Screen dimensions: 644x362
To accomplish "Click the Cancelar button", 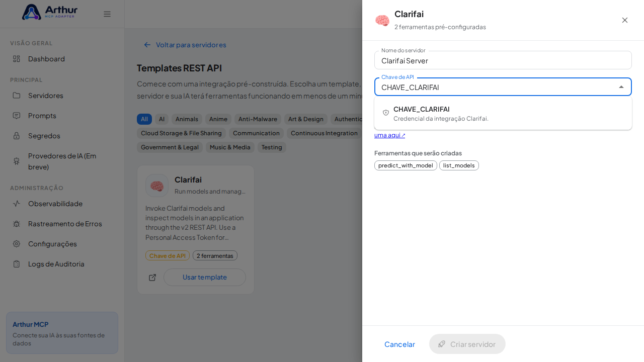I will [399, 344].
